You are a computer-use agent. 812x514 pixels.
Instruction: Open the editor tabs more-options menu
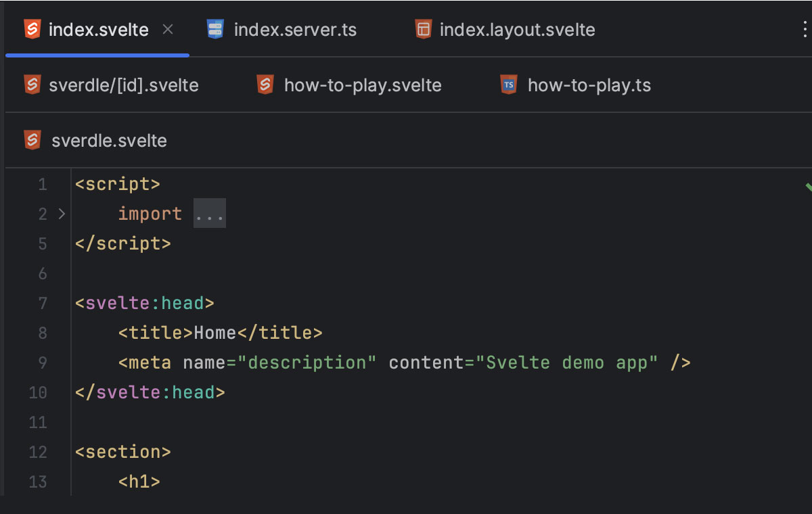[x=804, y=30]
